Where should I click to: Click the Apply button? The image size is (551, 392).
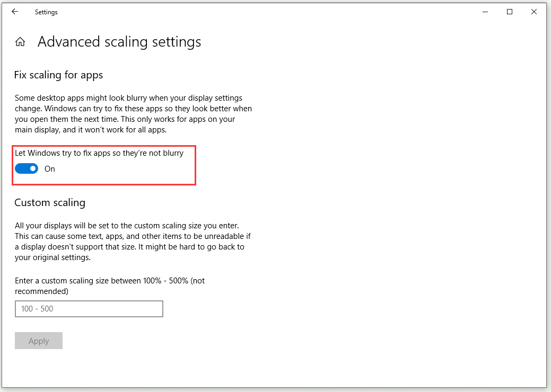tap(38, 341)
